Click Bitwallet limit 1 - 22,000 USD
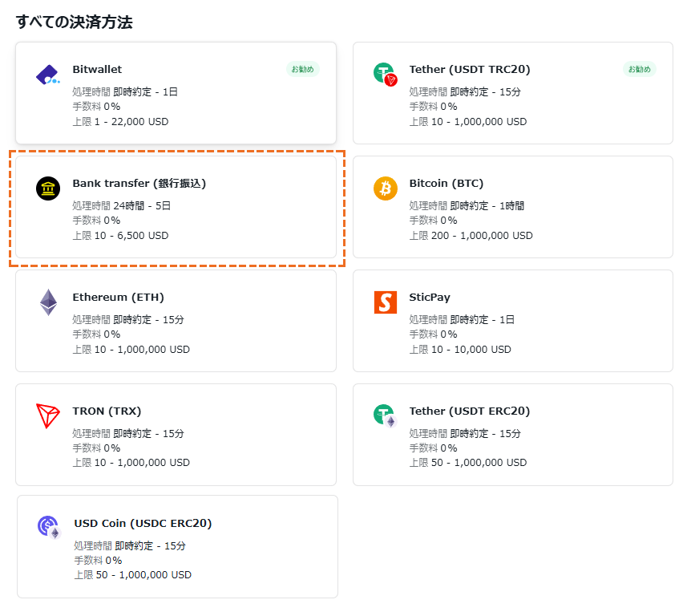Viewport: 695px width, 616px height. click(x=120, y=121)
